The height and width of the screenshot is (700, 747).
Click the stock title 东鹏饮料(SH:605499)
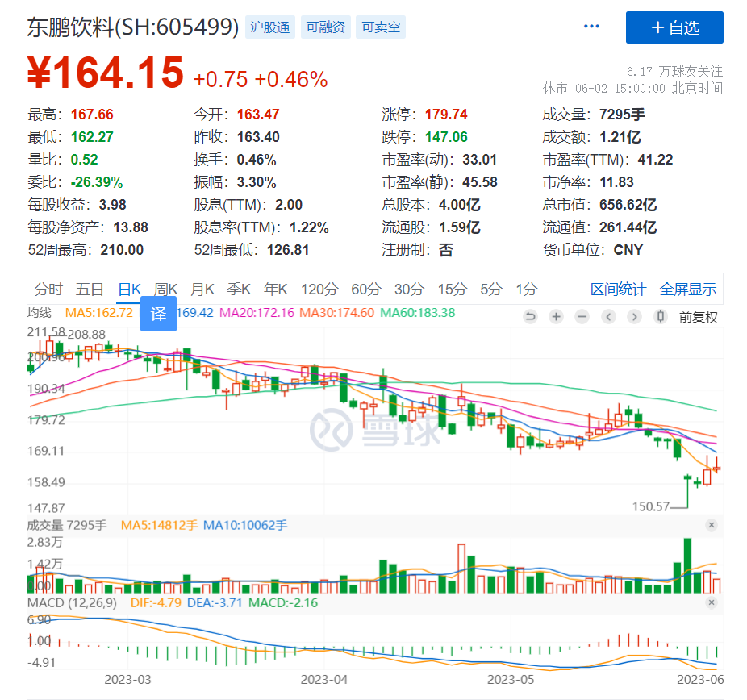pyautogui.click(x=133, y=27)
